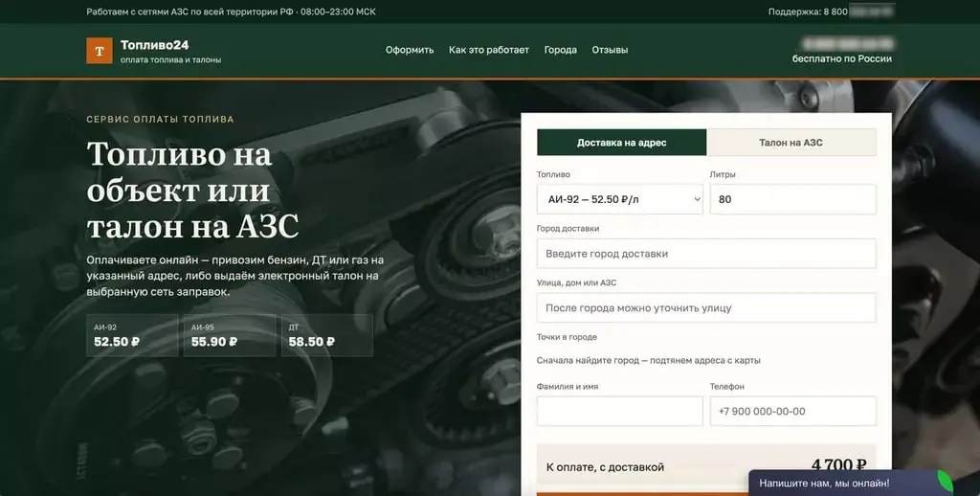
Task: Click the Телефон input field
Action: click(x=793, y=412)
